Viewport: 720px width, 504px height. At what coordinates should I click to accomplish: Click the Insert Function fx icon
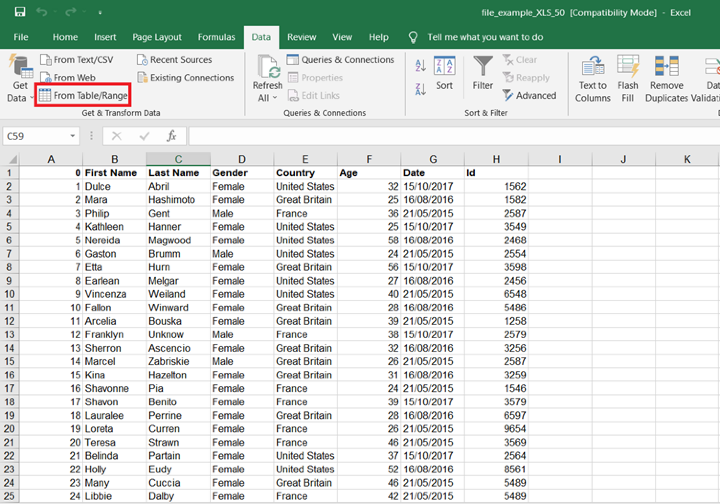171,135
